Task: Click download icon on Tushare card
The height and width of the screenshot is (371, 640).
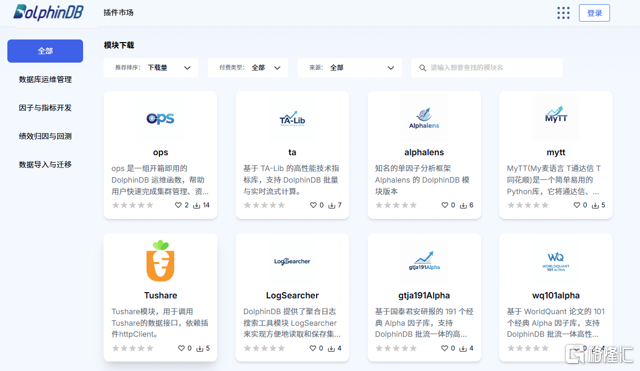Action: 200,349
